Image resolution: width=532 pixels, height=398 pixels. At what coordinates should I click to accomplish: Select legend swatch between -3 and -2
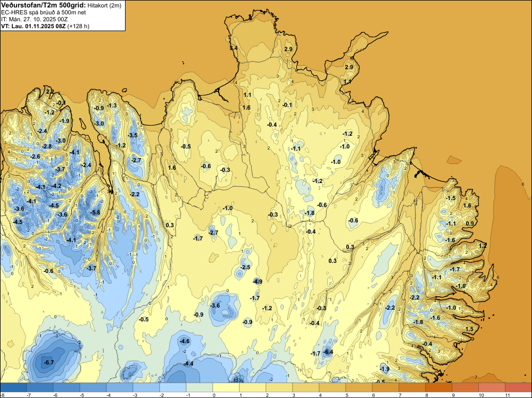(x=146, y=387)
